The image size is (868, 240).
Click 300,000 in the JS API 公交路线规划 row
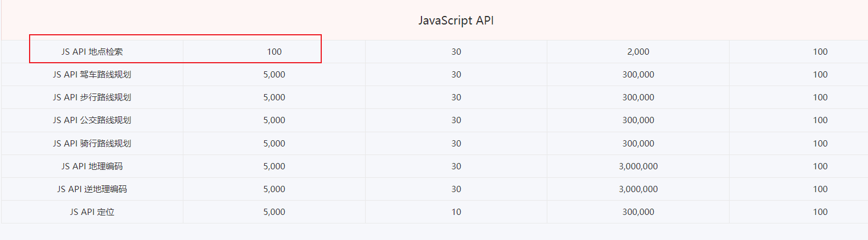[638, 120]
